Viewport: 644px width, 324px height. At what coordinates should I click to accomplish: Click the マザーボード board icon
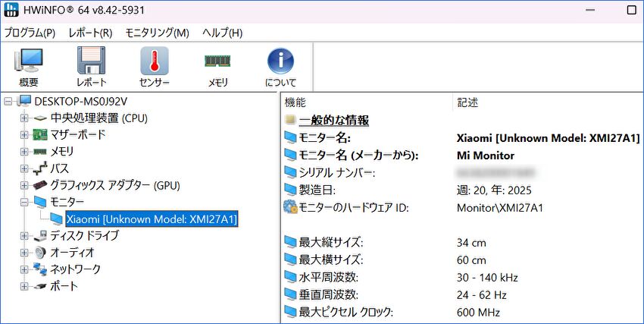[x=40, y=135]
